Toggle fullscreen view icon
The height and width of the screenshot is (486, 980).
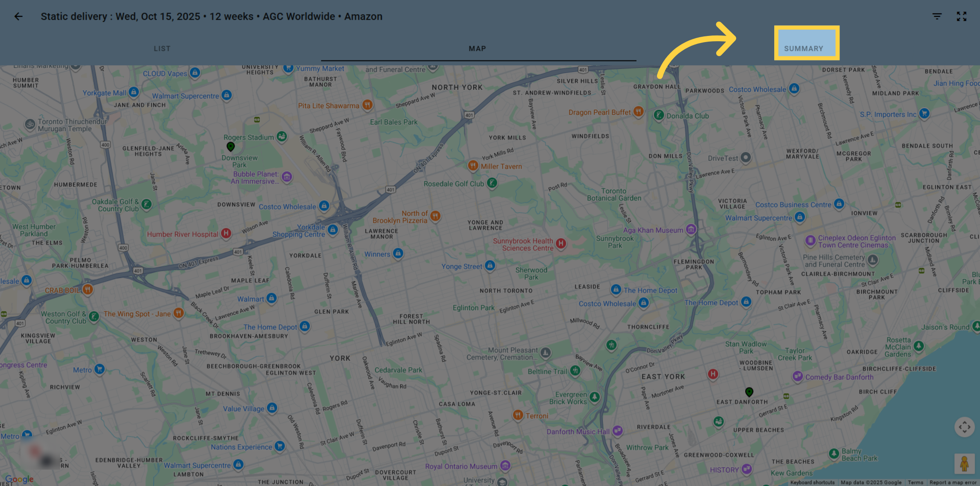(x=962, y=16)
